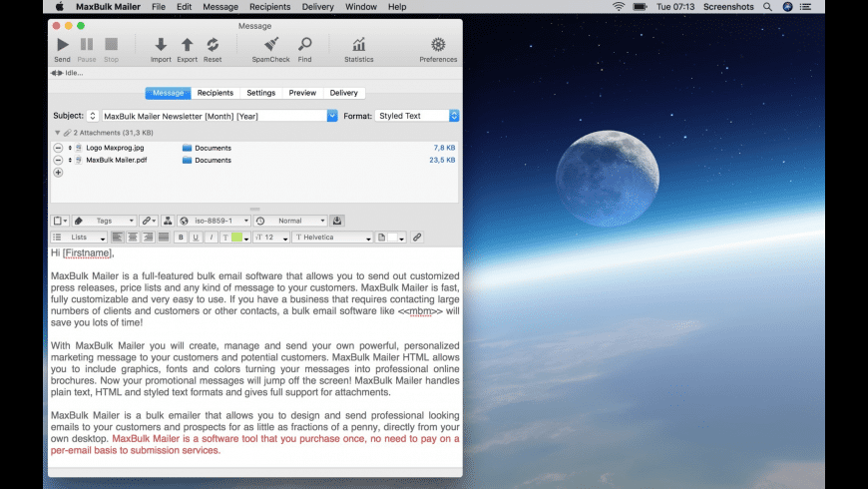Click the Stop toolbar icon

(112, 44)
